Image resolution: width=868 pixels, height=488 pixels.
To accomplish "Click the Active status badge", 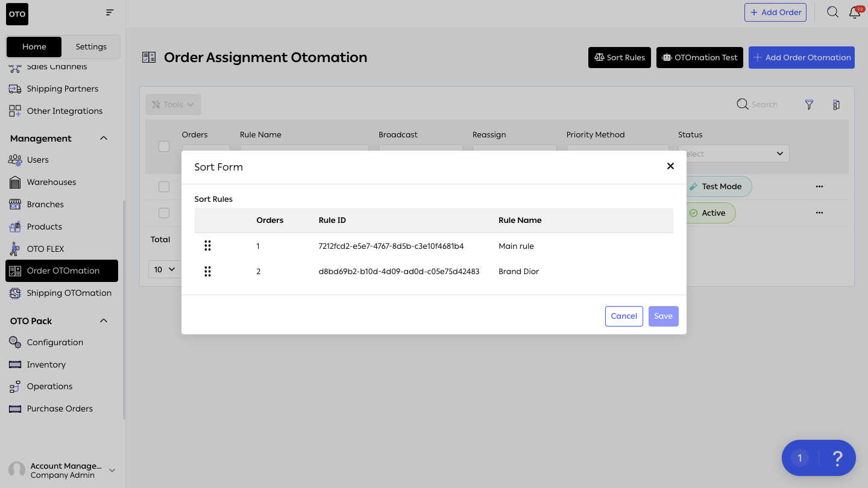I will pyautogui.click(x=711, y=213).
